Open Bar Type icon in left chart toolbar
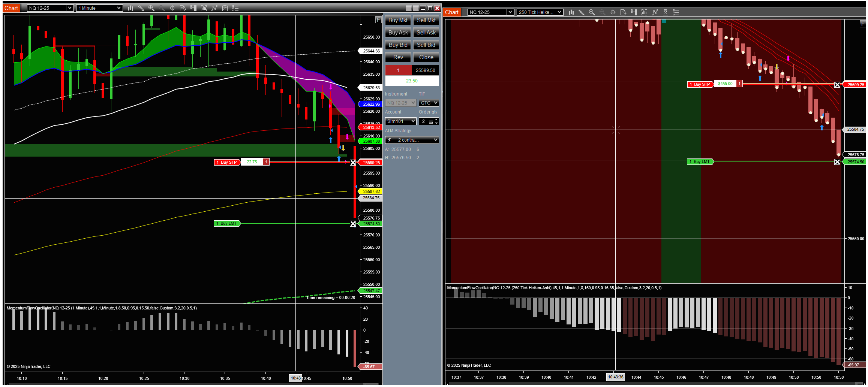 tap(130, 8)
